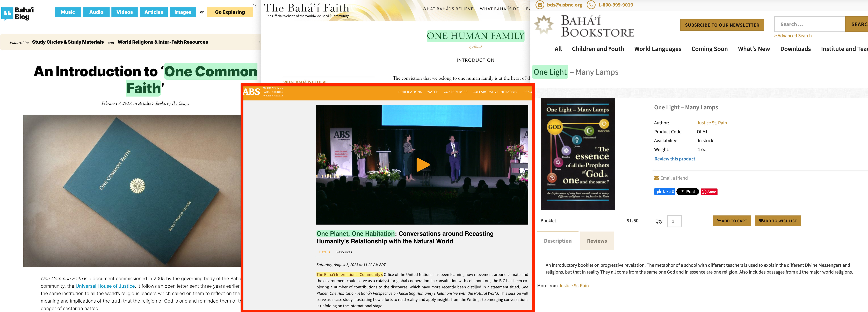The width and height of the screenshot is (868, 312).
Task: Click Add to Wishlist button
Action: point(778,221)
